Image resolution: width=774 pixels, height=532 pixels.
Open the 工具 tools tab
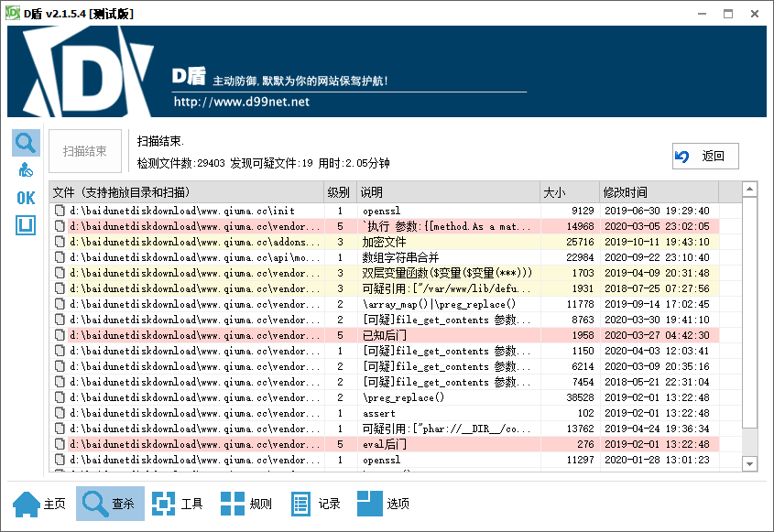pyautogui.click(x=177, y=504)
